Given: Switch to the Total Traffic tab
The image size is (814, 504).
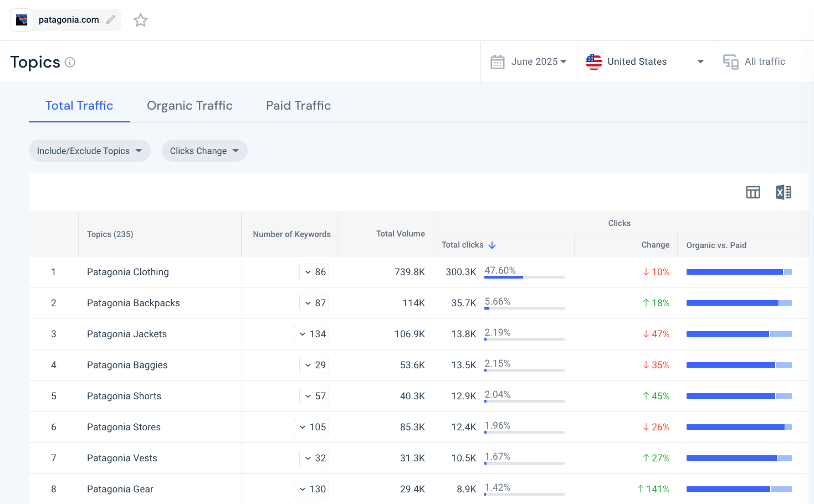Looking at the screenshot, I should pos(79,106).
